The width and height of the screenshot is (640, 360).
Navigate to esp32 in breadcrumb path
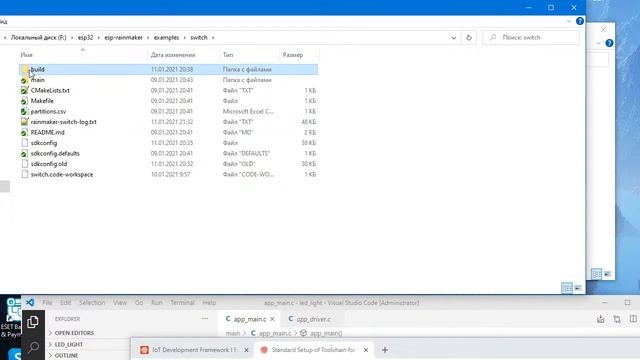click(x=85, y=38)
